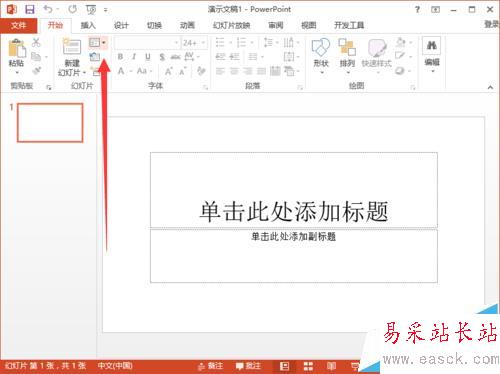The height and width of the screenshot is (374, 500).
Task: Click the Reset slide icon
Action: 95,57
